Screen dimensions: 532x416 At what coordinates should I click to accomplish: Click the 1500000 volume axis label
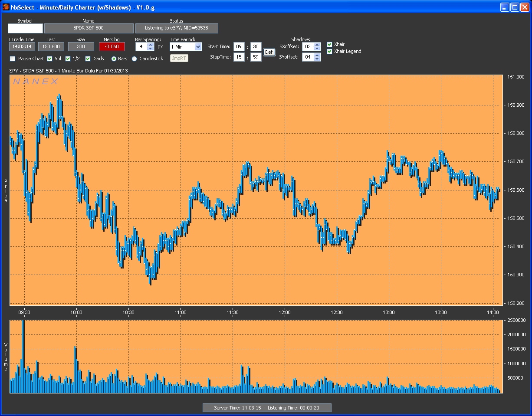[x=516, y=349]
